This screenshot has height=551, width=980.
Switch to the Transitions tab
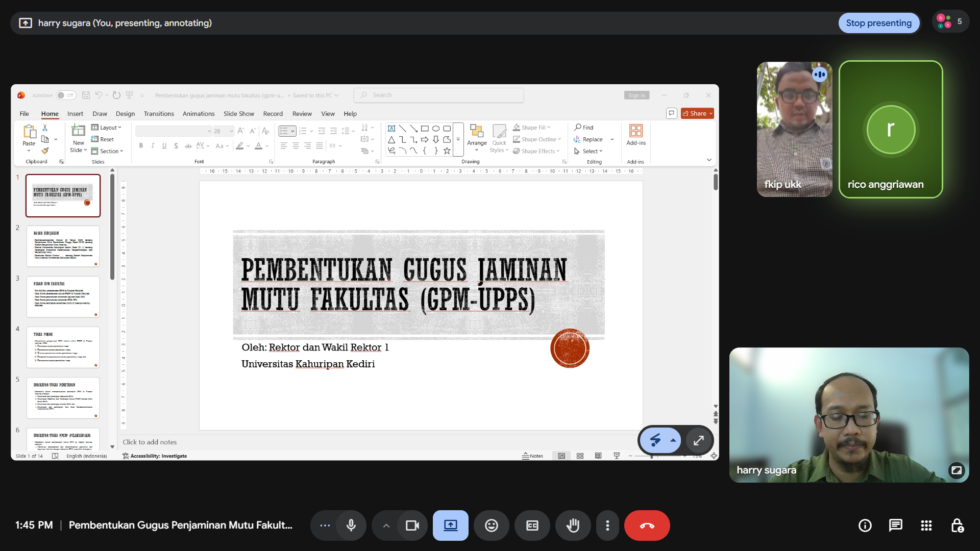tap(159, 114)
